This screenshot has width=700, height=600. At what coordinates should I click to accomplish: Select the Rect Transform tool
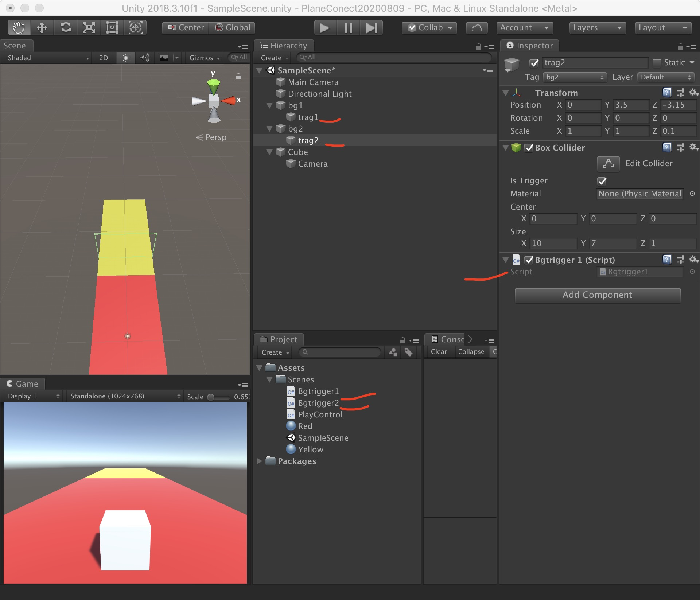(x=112, y=28)
